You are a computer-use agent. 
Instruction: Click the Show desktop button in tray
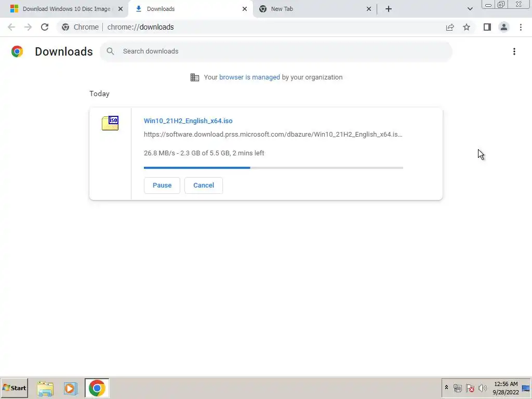(527, 388)
